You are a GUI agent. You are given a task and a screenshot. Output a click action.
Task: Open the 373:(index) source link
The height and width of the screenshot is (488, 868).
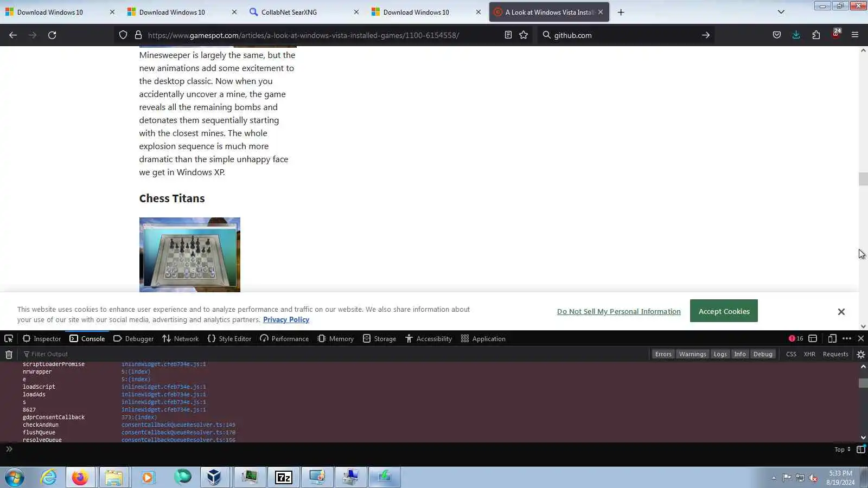139,418
